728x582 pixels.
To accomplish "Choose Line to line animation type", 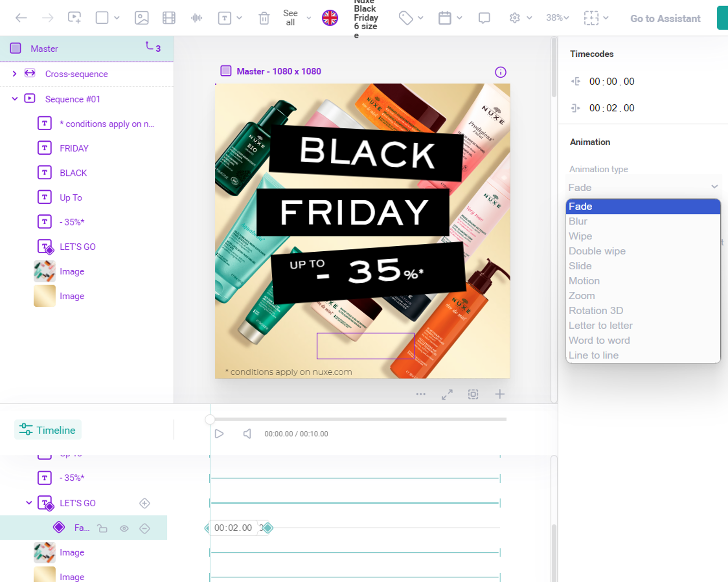I will [x=643, y=355].
